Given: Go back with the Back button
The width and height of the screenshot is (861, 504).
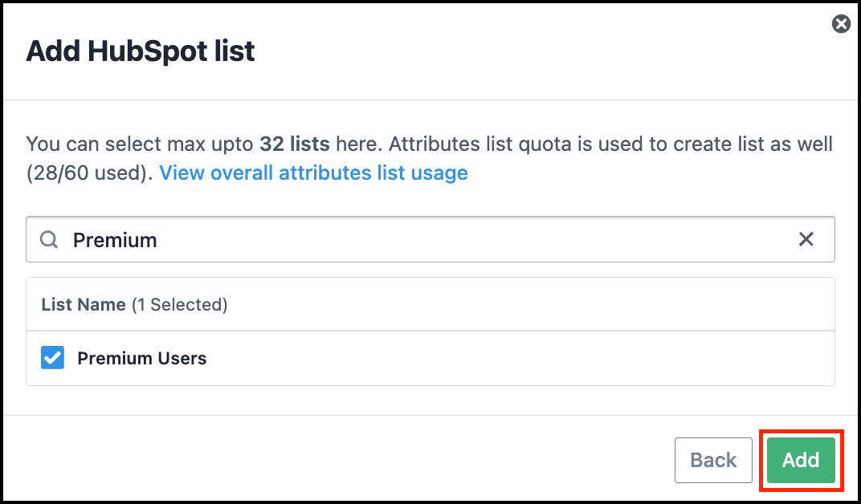Looking at the screenshot, I should [713, 460].
